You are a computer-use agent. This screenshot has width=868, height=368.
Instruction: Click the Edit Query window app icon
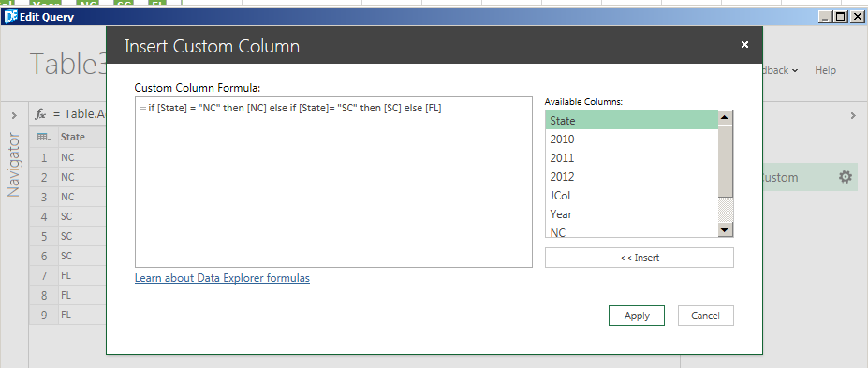(x=10, y=17)
